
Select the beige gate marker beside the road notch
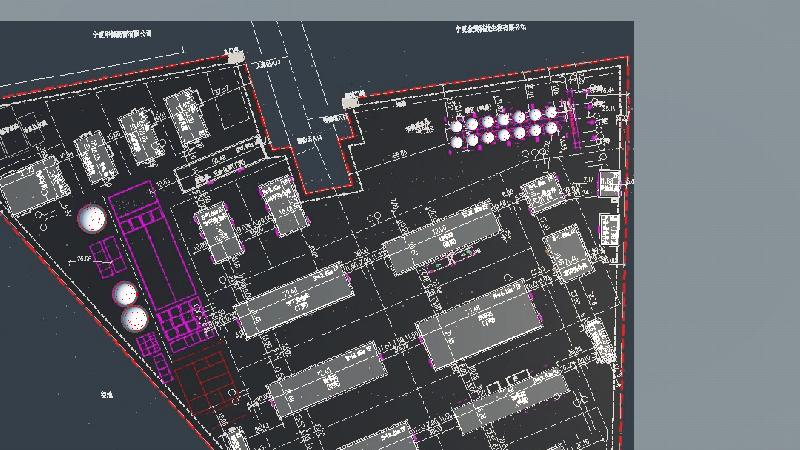coord(351,100)
